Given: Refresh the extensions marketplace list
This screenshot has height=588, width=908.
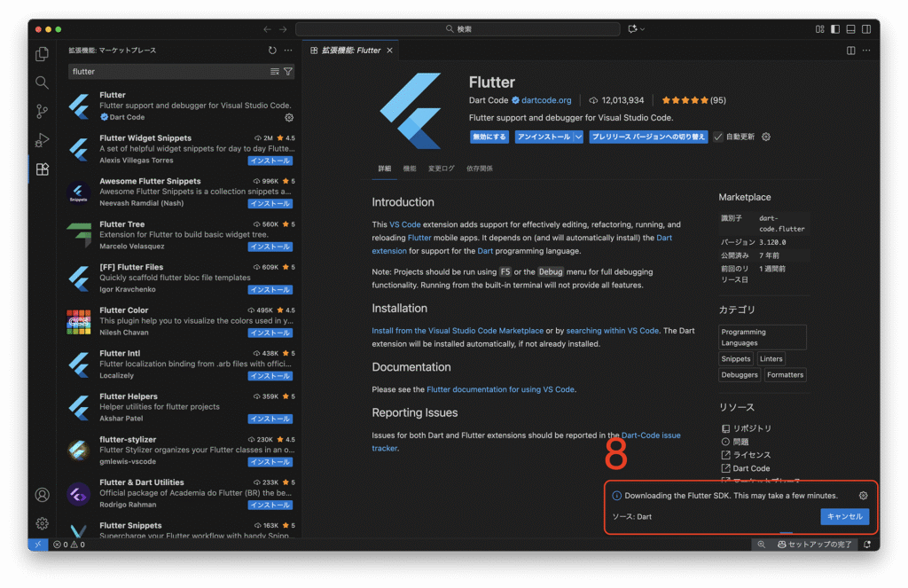Looking at the screenshot, I should tap(272, 51).
